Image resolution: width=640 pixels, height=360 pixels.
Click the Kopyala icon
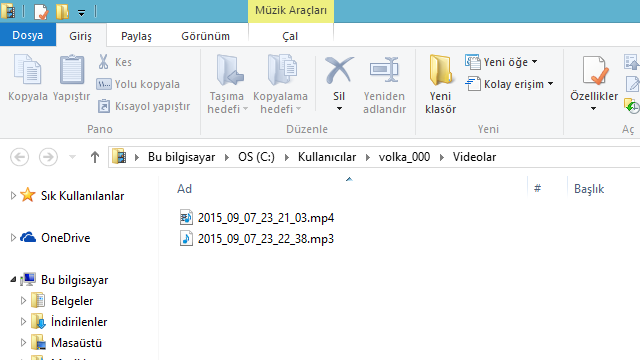[x=28, y=70]
